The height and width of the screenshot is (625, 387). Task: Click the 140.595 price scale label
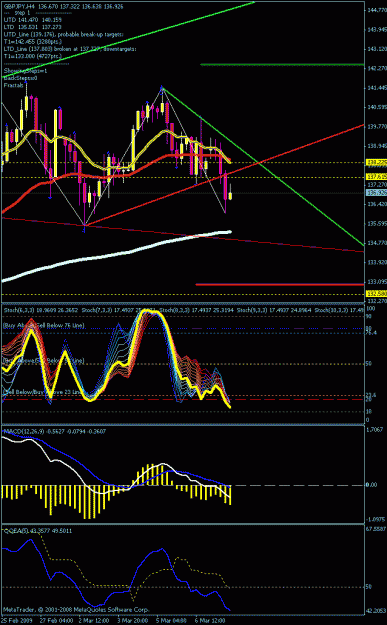tap(376, 107)
